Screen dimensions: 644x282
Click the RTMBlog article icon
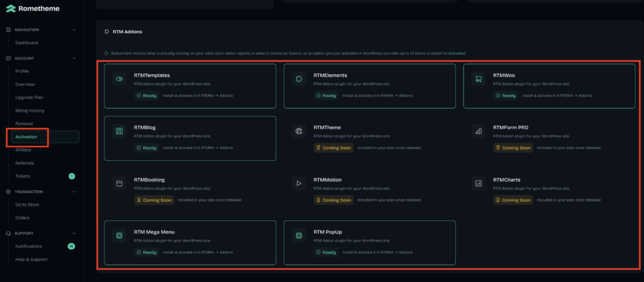coord(119,131)
